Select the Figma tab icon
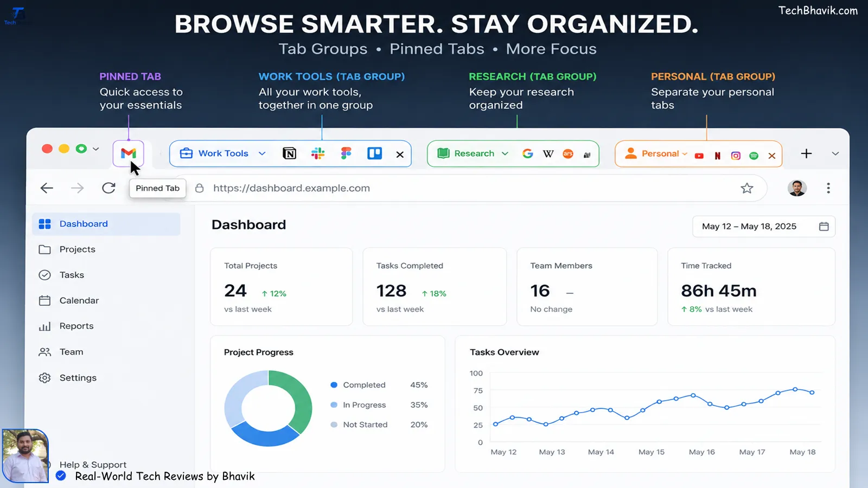 click(346, 153)
